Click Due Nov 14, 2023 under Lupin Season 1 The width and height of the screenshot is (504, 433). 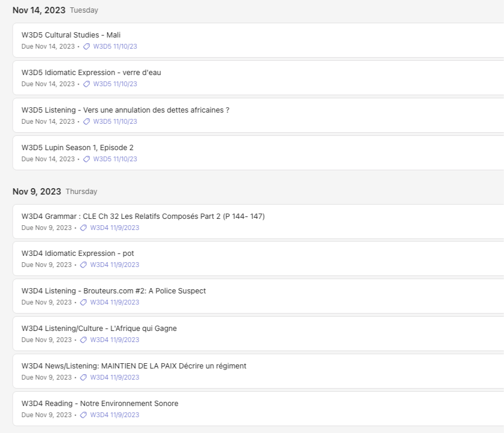coord(48,159)
